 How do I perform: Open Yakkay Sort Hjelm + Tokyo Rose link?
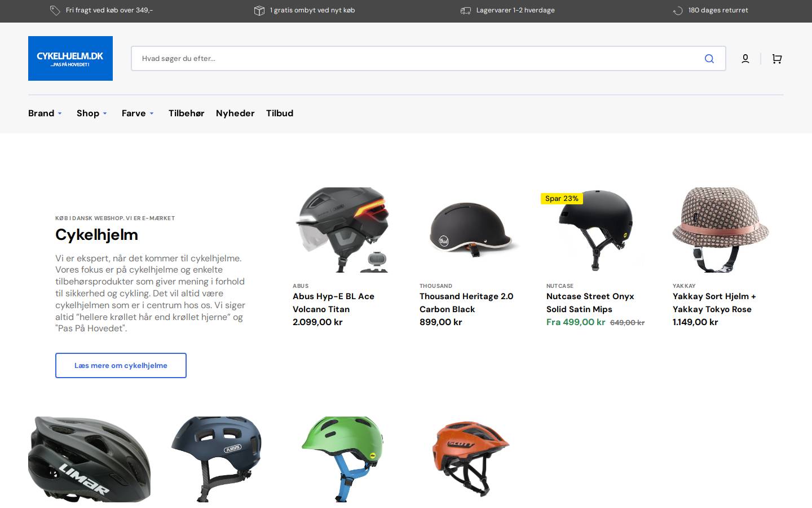714,303
